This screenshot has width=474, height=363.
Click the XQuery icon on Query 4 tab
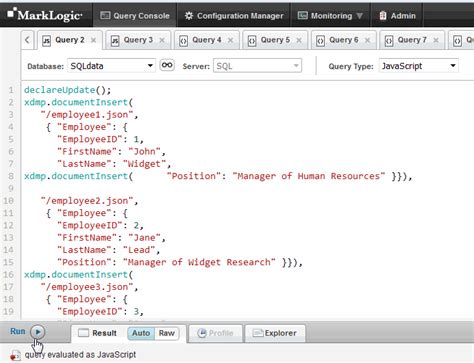(x=183, y=41)
